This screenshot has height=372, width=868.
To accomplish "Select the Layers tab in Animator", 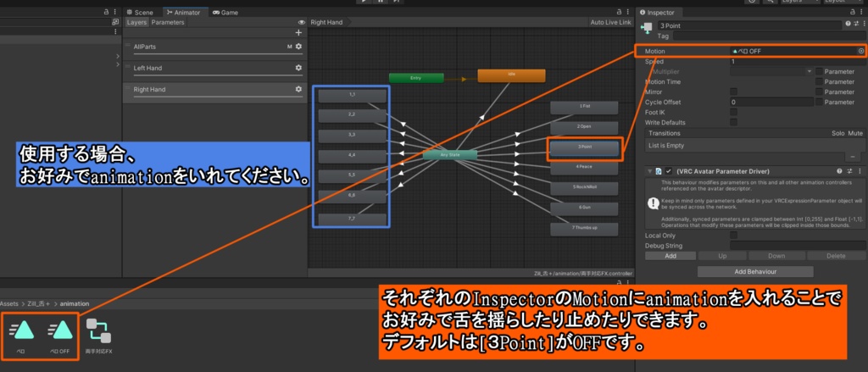I will [x=136, y=22].
